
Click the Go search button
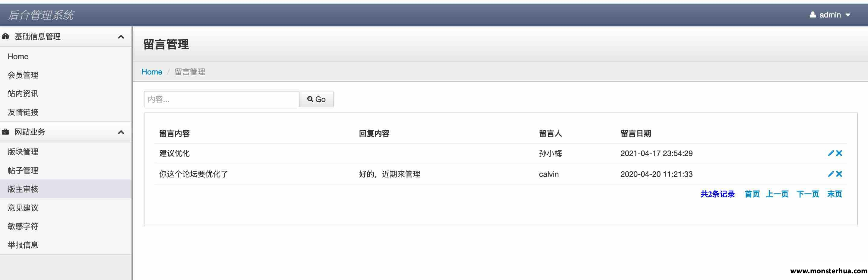tap(316, 99)
